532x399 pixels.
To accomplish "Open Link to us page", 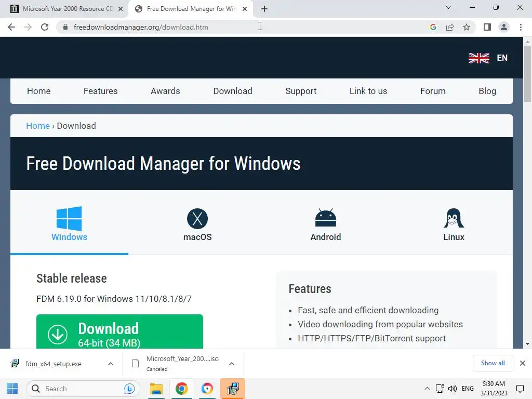I will pyautogui.click(x=368, y=91).
